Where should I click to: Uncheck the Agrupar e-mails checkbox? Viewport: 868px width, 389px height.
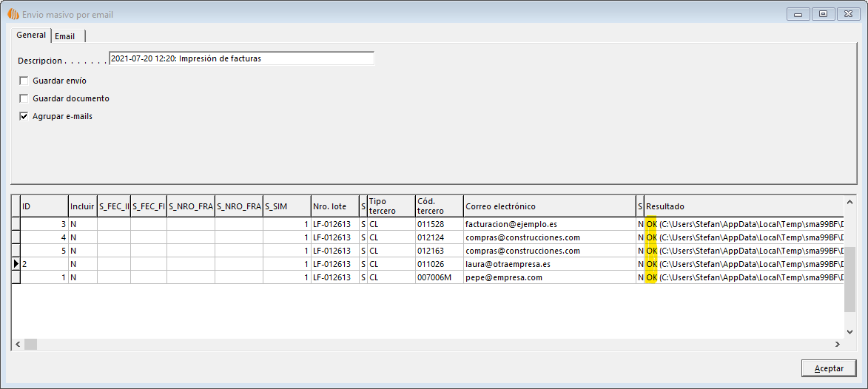[24, 116]
